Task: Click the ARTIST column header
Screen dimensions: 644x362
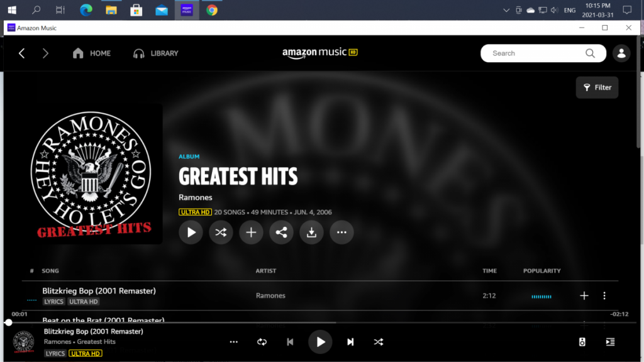Action: tap(266, 271)
